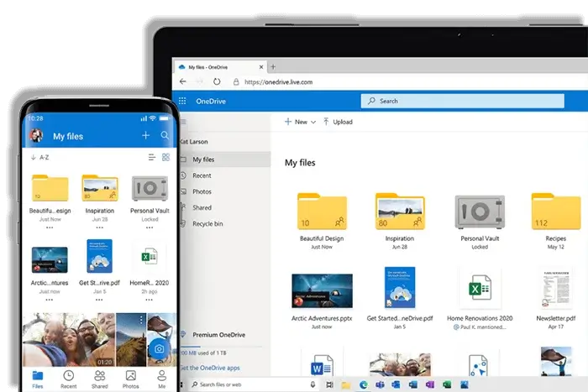The image size is (588, 392).
Task: Open Excel from Windows taskbar
Action: pyautogui.click(x=447, y=384)
